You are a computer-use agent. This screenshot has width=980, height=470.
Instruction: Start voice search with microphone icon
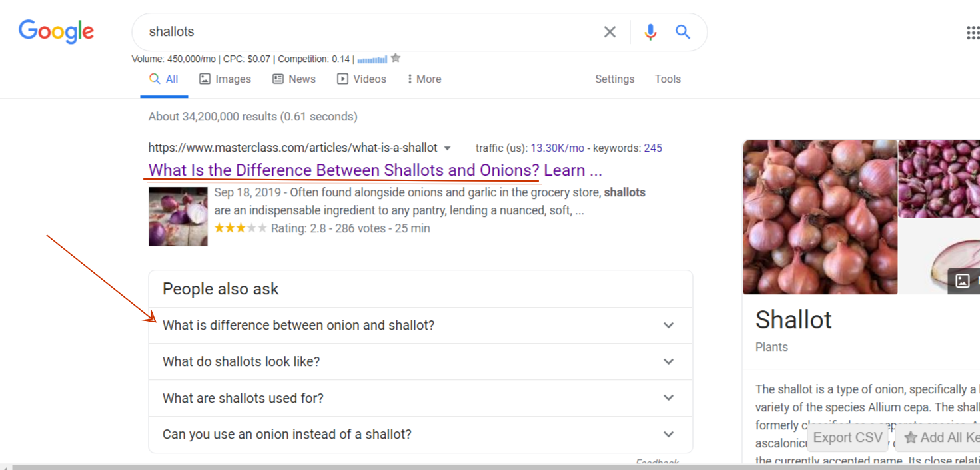click(650, 32)
